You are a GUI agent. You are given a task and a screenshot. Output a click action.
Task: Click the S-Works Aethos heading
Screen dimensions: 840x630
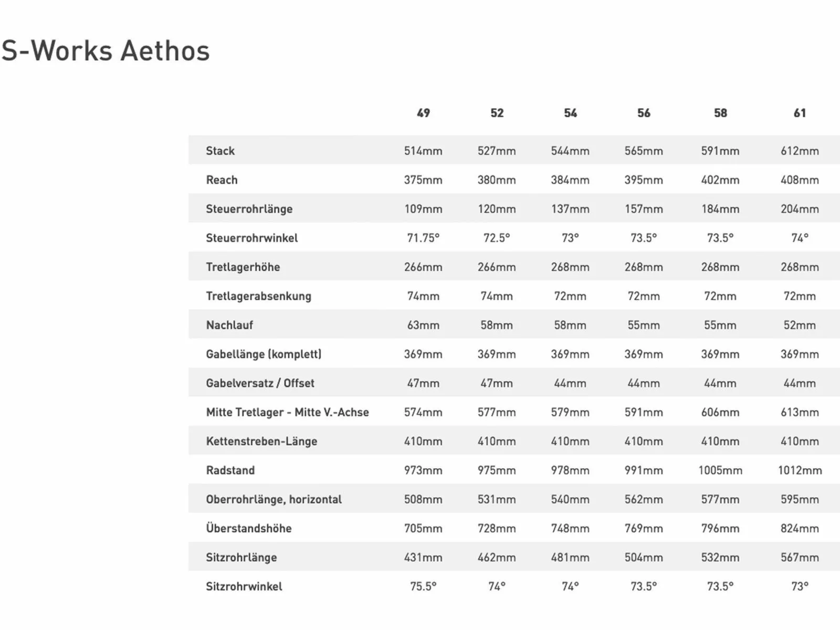pyautogui.click(x=106, y=51)
